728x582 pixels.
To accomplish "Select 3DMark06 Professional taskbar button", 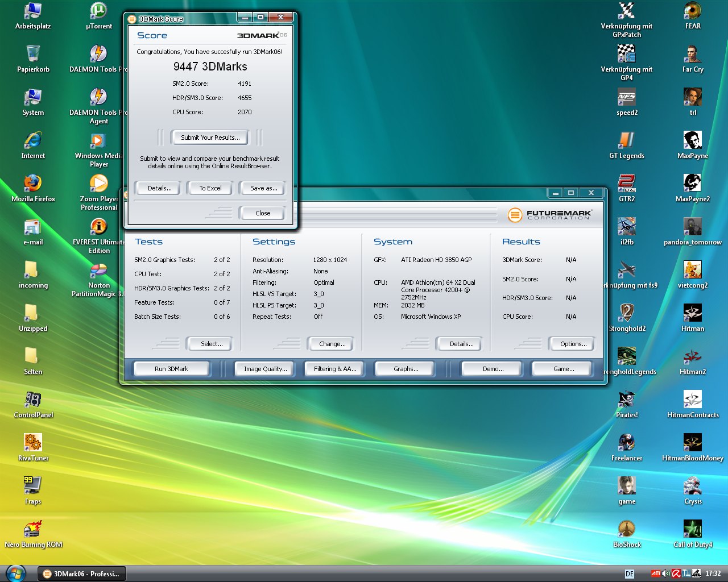I will click(81, 573).
